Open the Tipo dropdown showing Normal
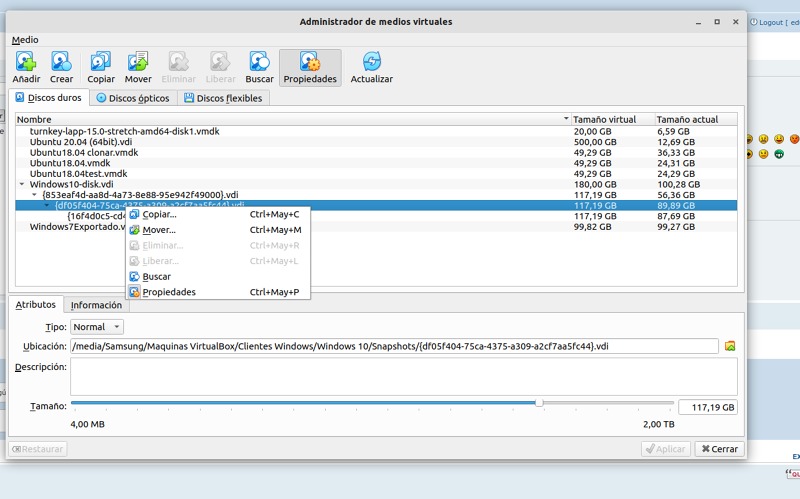This screenshot has height=499, width=800. point(96,327)
